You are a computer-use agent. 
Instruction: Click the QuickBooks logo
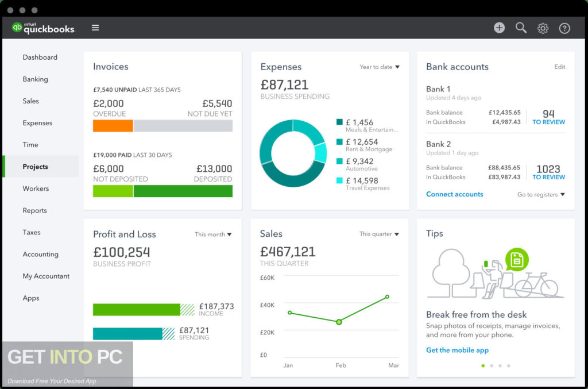click(43, 27)
